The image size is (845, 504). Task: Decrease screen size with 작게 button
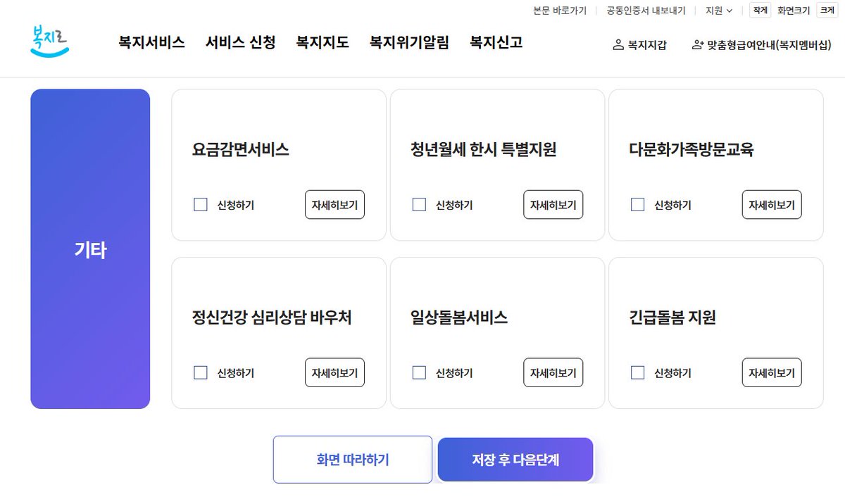point(760,11)
